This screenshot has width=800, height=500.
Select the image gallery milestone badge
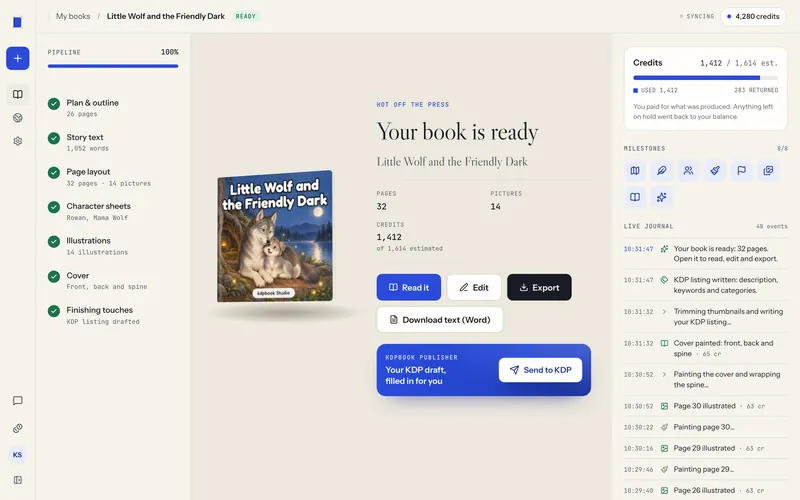coord(768,171)
